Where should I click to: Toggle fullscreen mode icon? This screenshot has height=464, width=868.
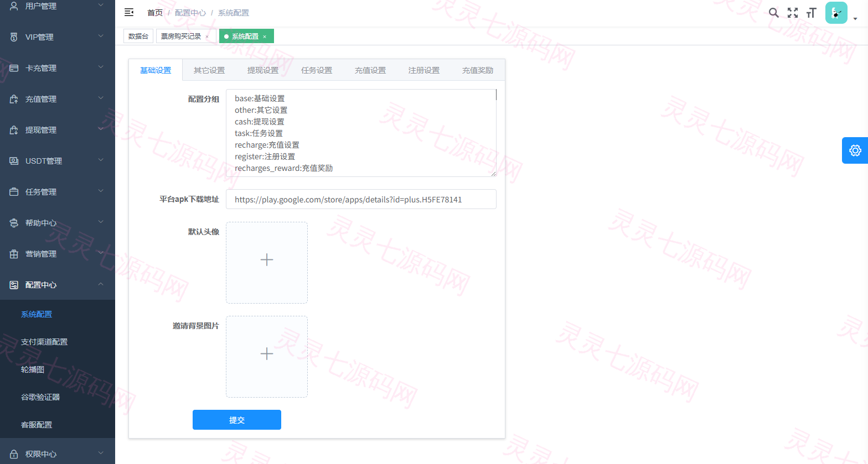pyautogui.click(x=793, y=13)
